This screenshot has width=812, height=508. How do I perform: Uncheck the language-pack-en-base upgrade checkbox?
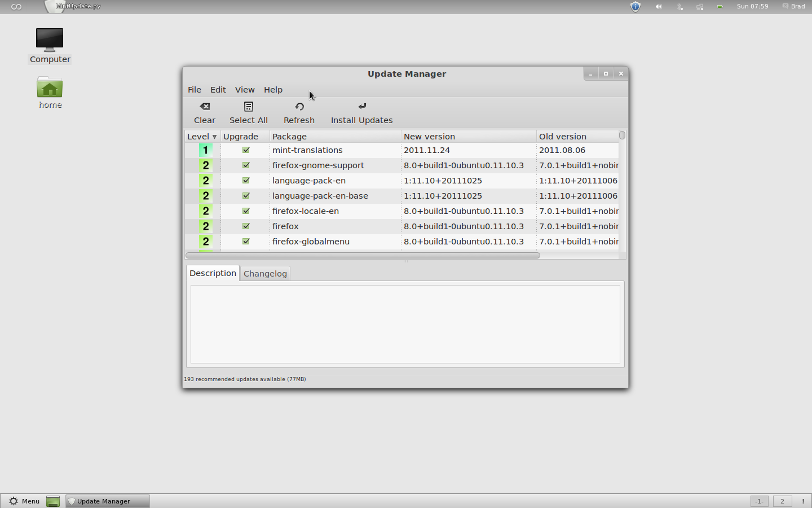[x=246, y=196]
